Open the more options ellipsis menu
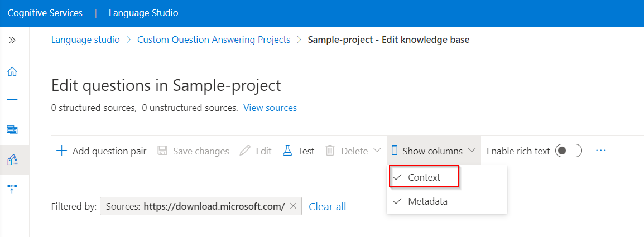Viewport: 644px width, 237px height. coord(601,151)
